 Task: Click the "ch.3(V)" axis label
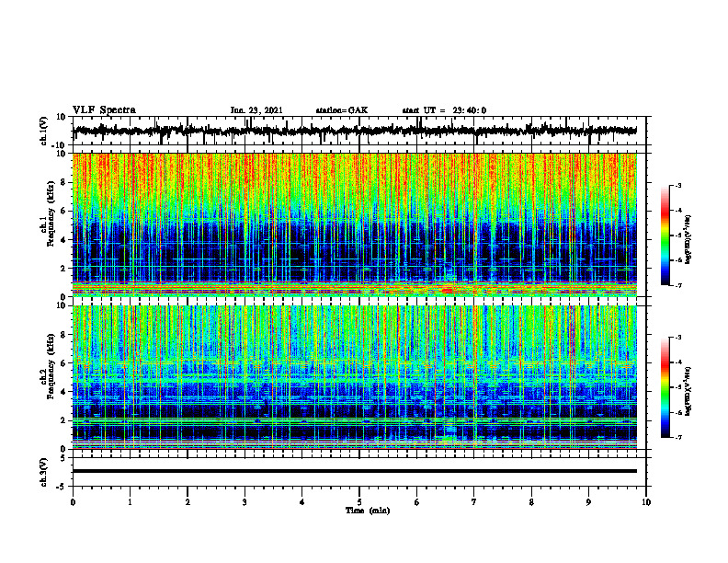[44, 473]
